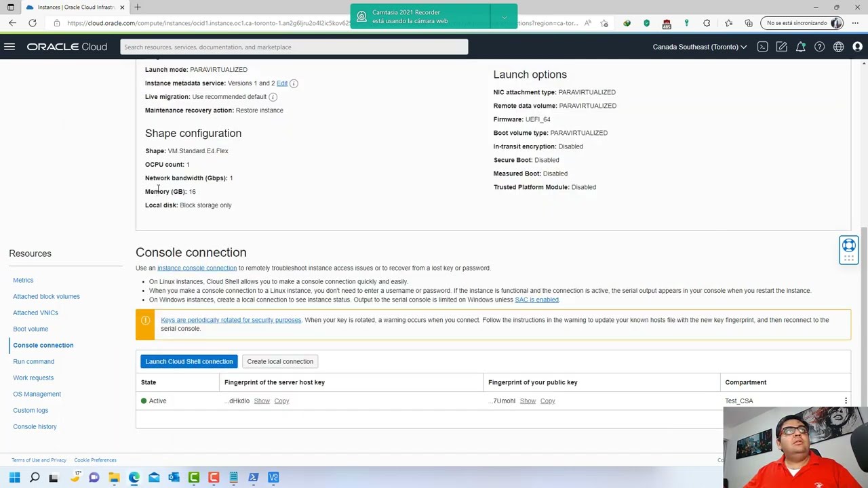Open Console history in Resources
This screenshot has width=868, height=488.
(35, 426)
